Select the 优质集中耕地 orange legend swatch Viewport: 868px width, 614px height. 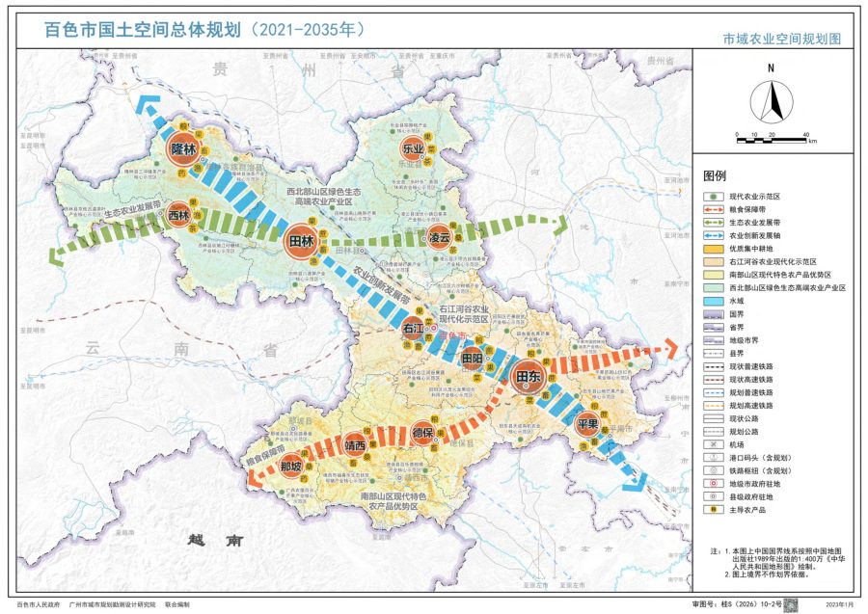(x=714, y=249)
